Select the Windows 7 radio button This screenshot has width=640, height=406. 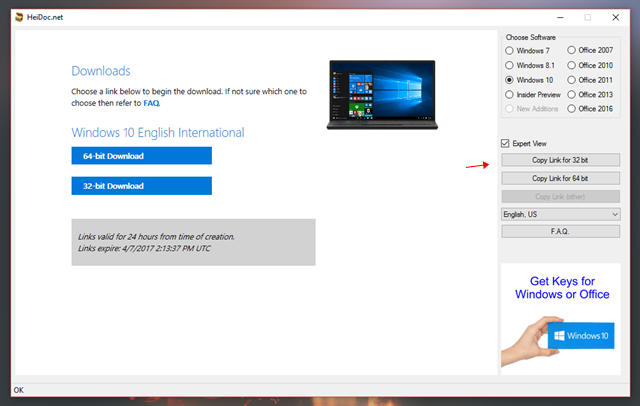click(x=511, y=50)
